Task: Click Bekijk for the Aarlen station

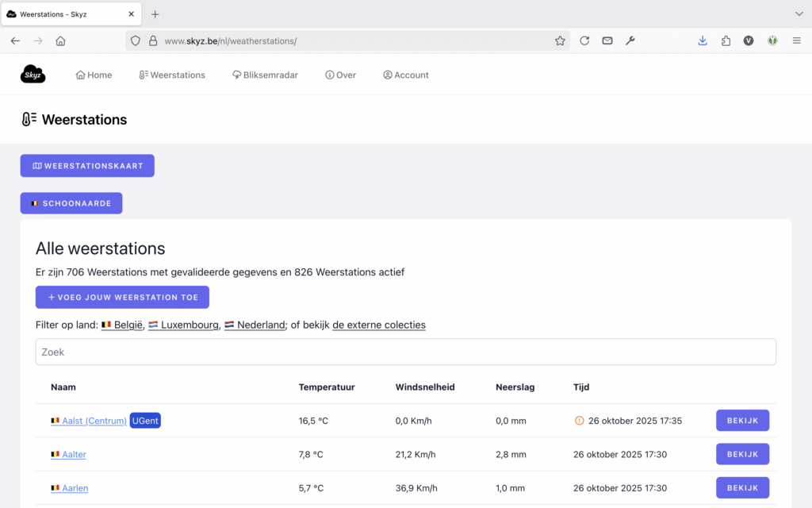Action: pos(742,488)
